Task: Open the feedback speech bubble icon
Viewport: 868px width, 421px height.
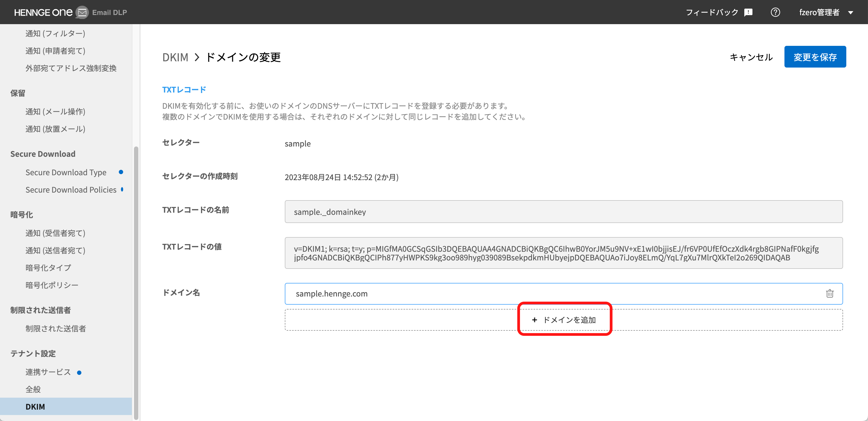Action: pyautogui.click(x=748, y=12)
